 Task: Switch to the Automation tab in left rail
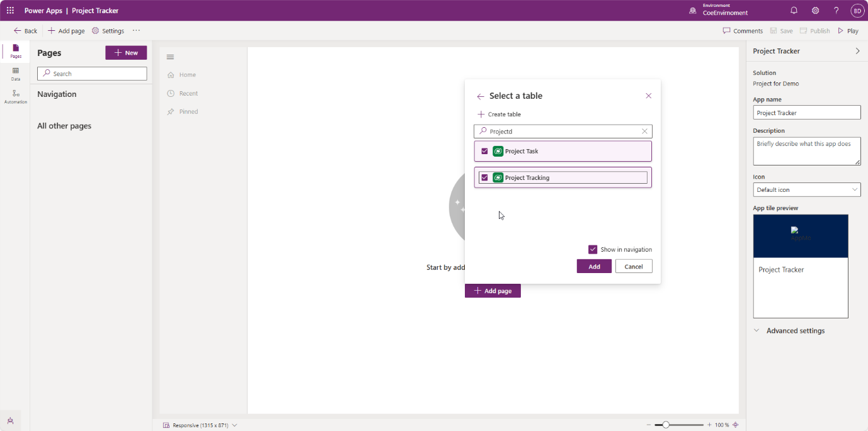click(x=16, y=97)
